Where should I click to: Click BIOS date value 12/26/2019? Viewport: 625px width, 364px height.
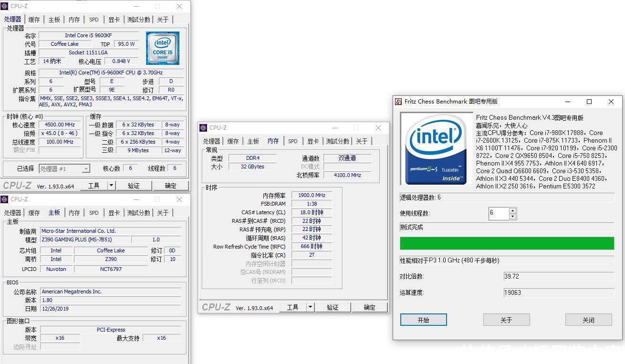click(111, 309)
